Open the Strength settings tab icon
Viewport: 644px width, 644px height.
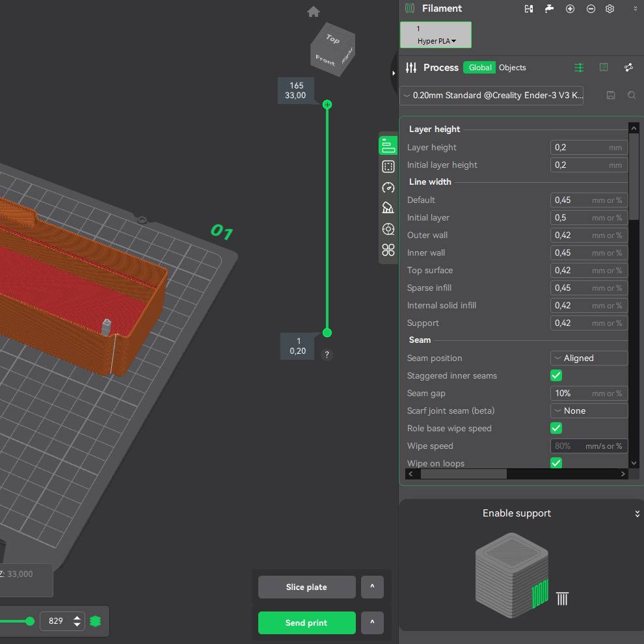tap(388, 167)
